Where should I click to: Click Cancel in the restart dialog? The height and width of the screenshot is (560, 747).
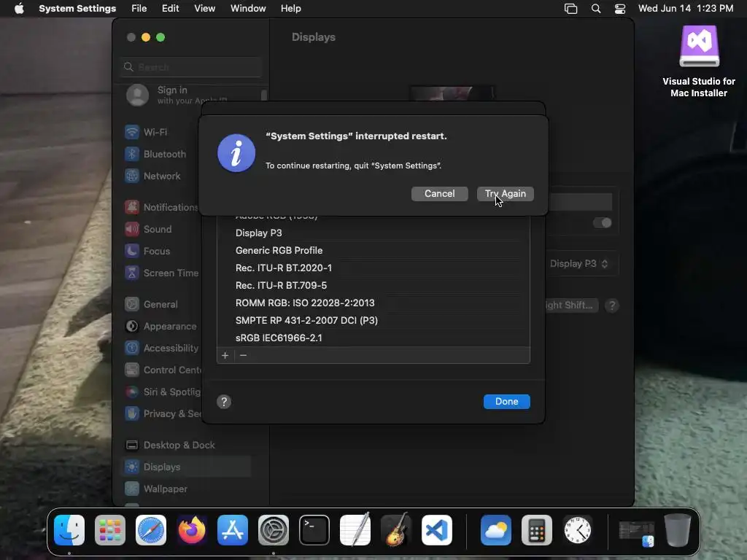(440, 194)
